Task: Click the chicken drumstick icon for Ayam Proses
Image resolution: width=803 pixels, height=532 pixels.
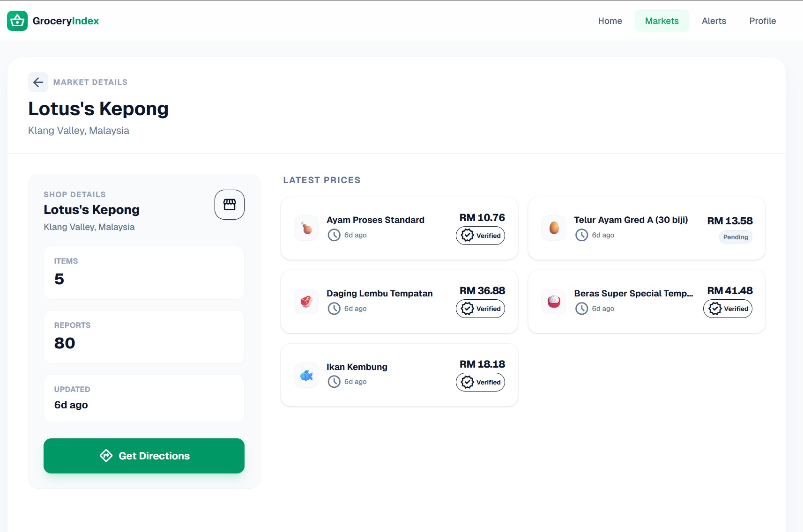Action: (x=306, y=228)
